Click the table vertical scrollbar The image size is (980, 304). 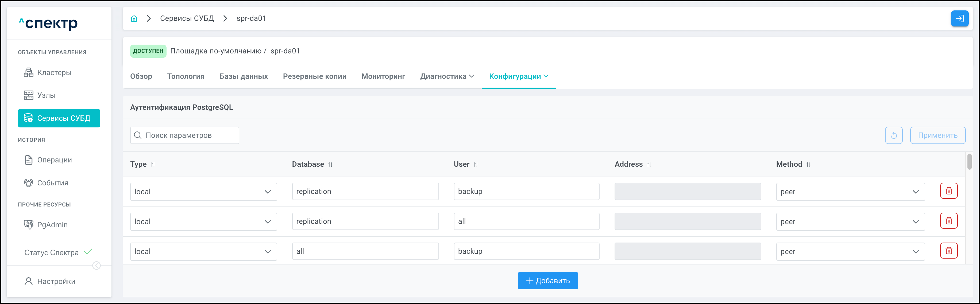[969, 162]
